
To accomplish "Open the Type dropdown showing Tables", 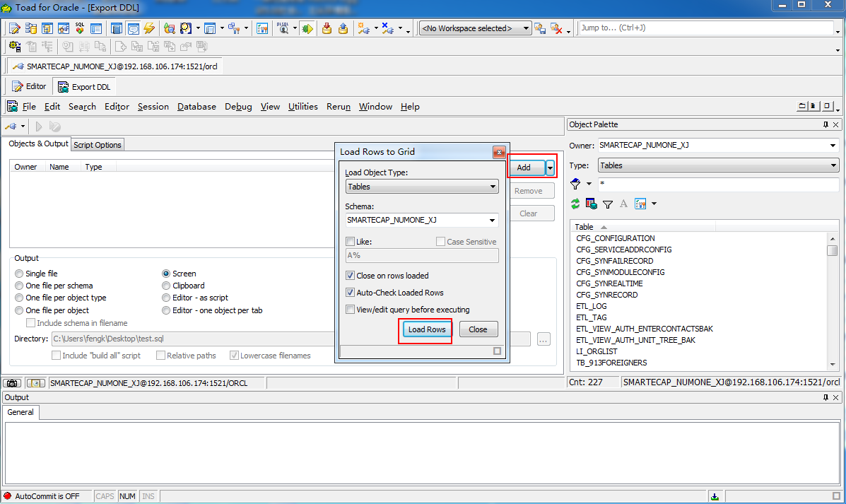I will 833,165.
